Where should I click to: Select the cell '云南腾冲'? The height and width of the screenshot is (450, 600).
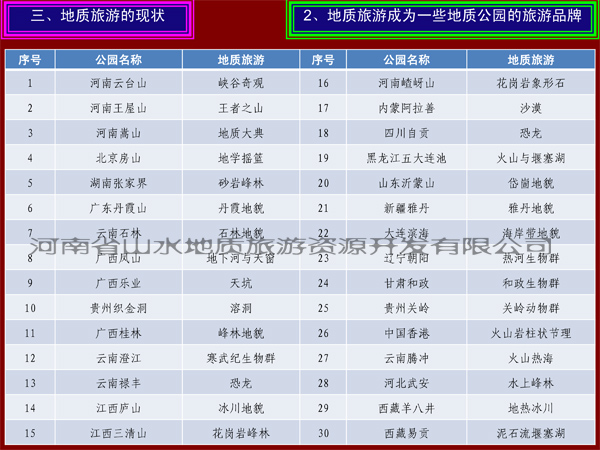coord(406,358)
